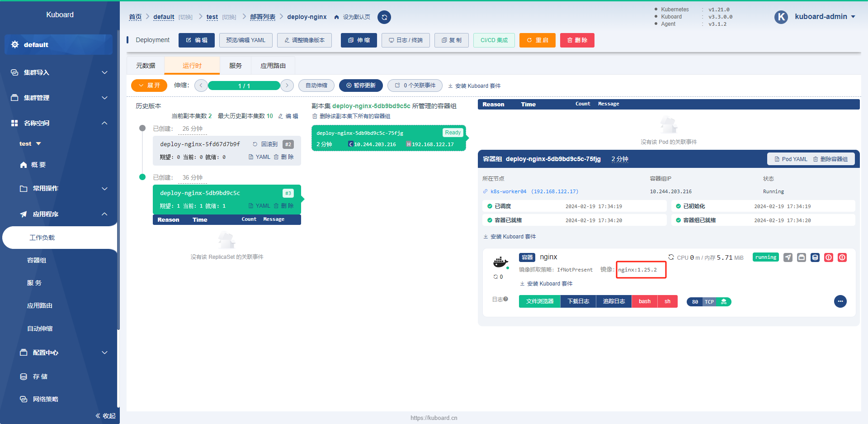Screen dimensions: 868x424
Task: Click the home icon for 设为默认页
Action: [x=336, y=17]
